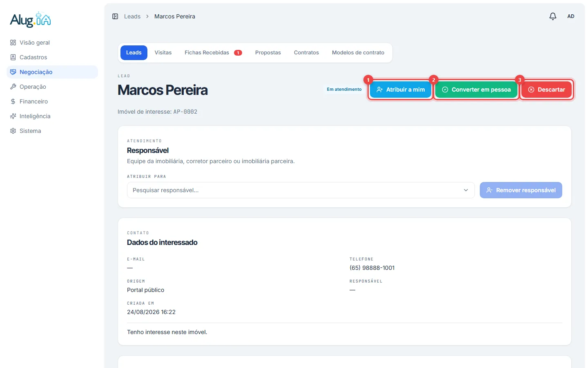Click Converter em pessoa button

(x=476, y=90)
